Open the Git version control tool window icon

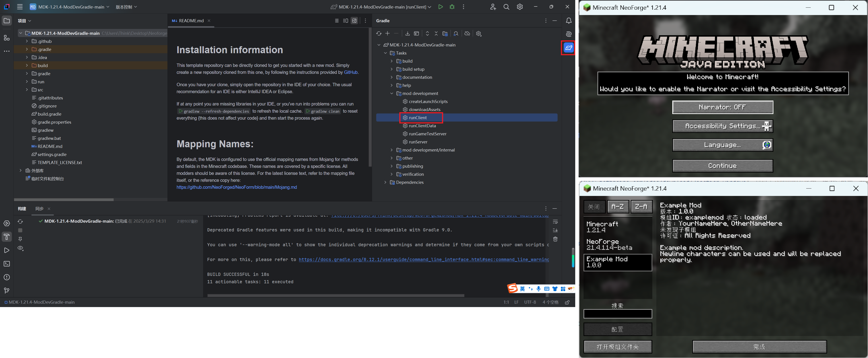coord(7,290)
